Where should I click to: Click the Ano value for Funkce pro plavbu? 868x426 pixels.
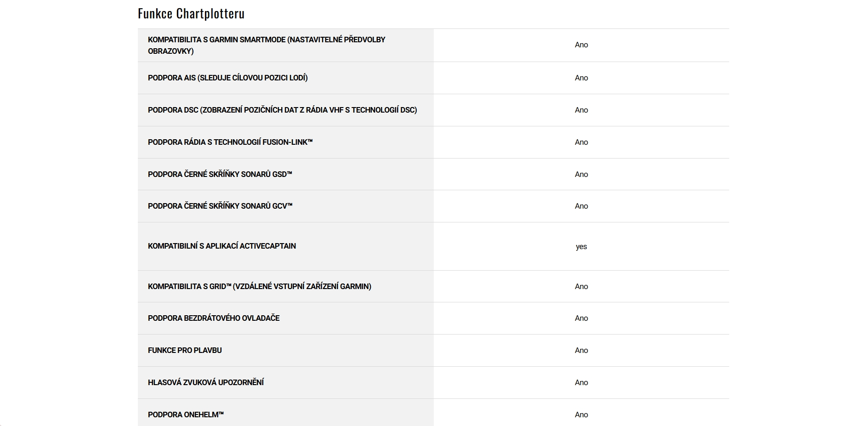coord(581,350)
